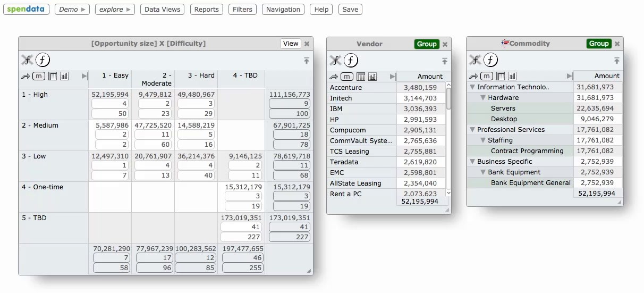Click Save button
Screen dimensions: 644x293
(350, 9)
